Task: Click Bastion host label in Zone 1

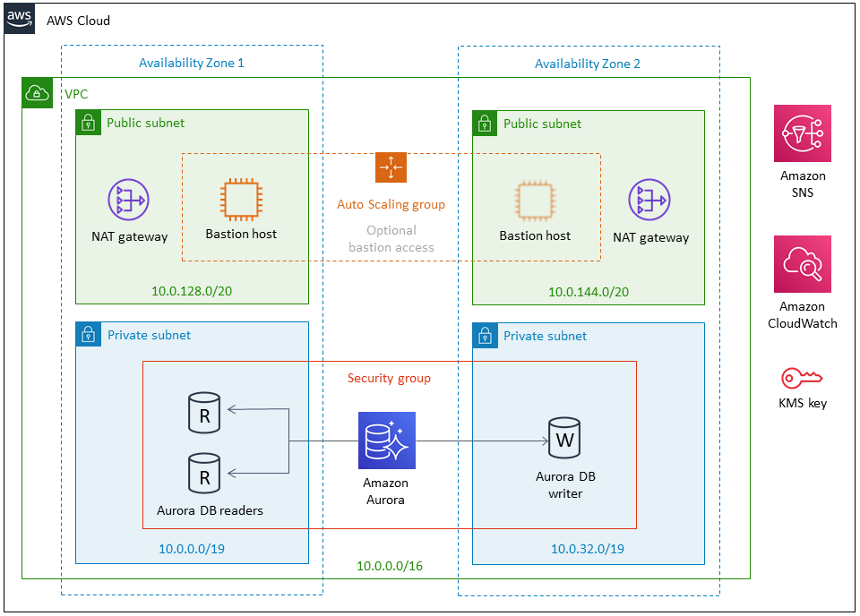Action: pyautogui.click(x=241, y=234)
